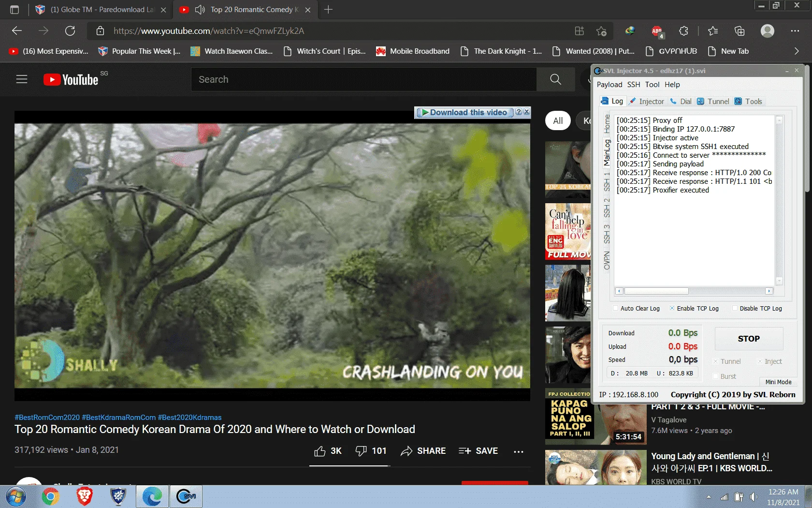This screenshot has width=812, height=508.
Task: Expand the bookmarks bar overflow chevron
Action: click(x=797, y=51)
